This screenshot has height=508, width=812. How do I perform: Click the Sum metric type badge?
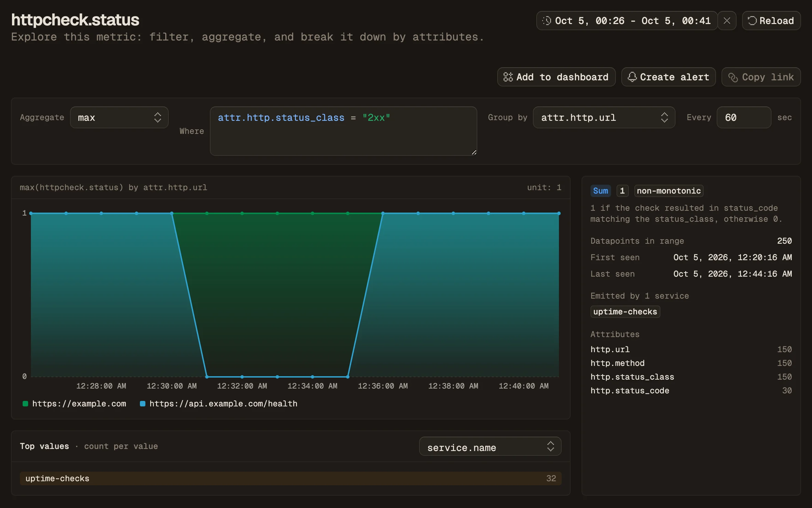point(600,191)
